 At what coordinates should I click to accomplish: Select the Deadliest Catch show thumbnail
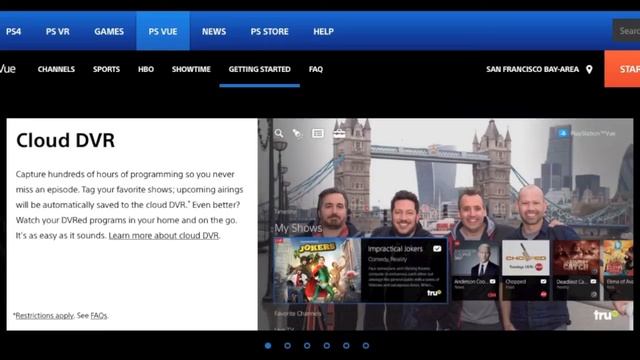pyautogui.click(x=576, y=258)
